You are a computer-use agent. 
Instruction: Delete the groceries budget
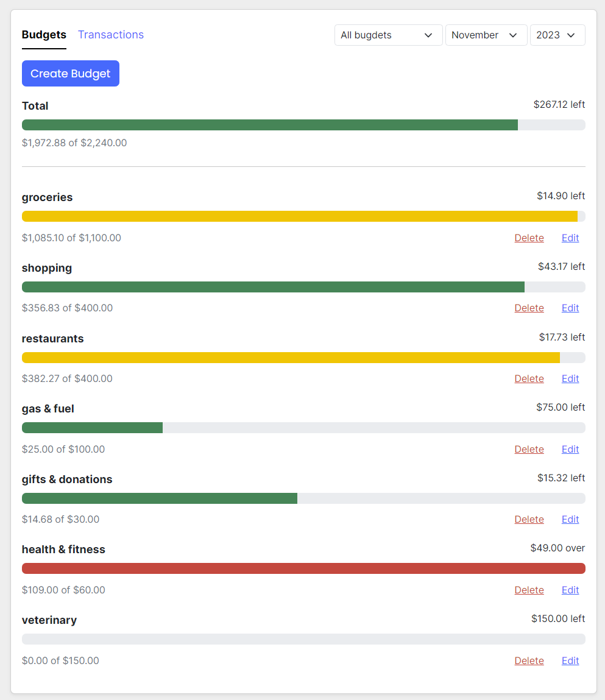(528, 238)
